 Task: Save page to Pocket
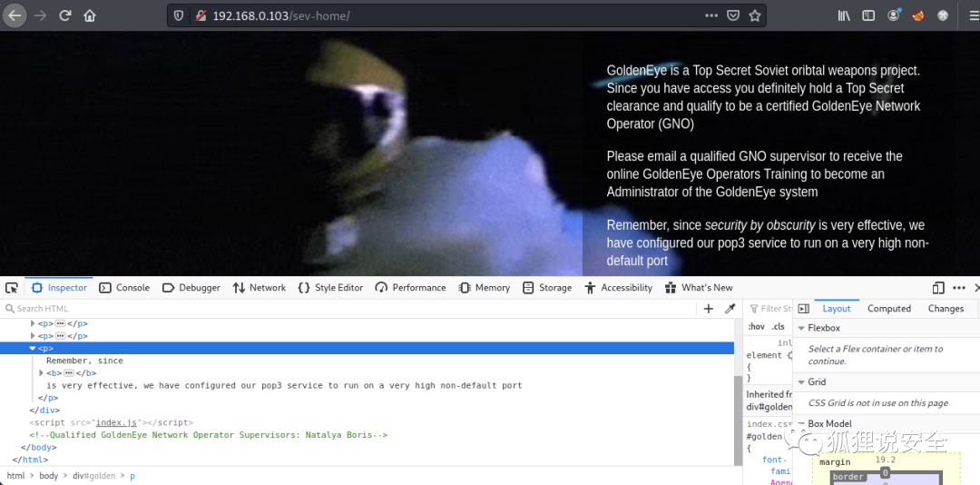click(733, 15)
